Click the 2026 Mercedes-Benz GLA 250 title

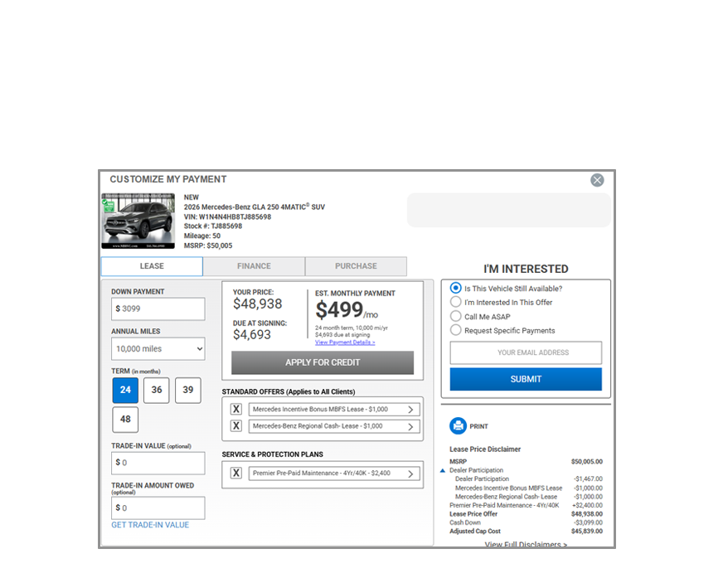pos(255,206)
